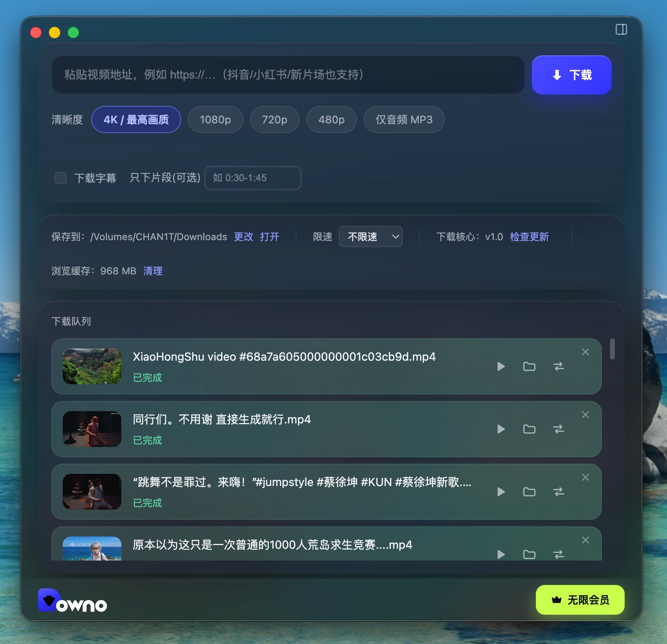Play the 原本以为这只是 video

pyautogui.click(x=501, y=554)
